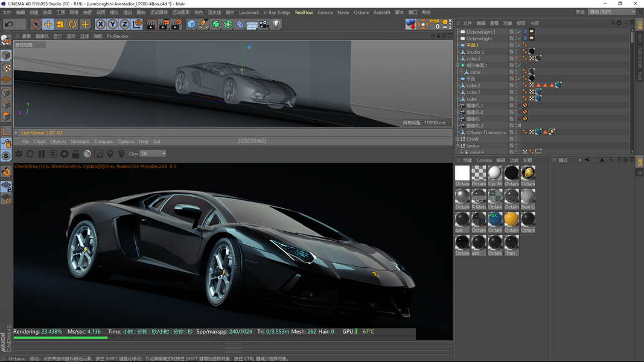
Task: Add a Cube primitive object
Action: [191, 24]
